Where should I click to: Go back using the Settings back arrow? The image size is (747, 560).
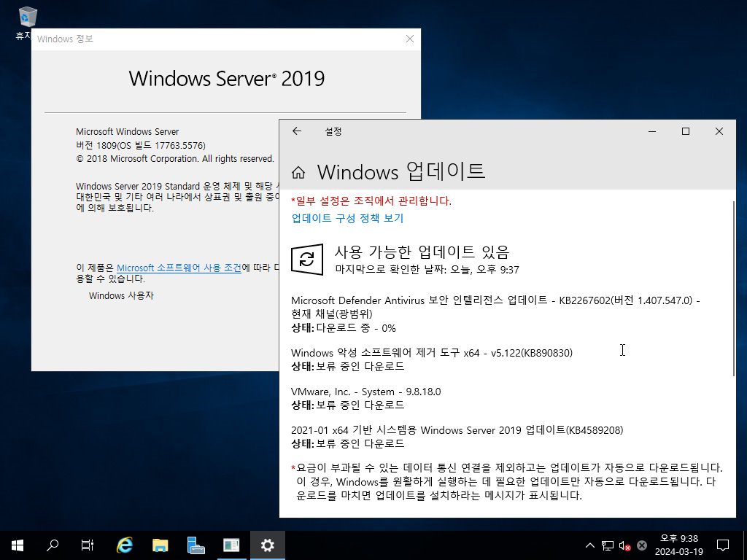coord(297,131)
